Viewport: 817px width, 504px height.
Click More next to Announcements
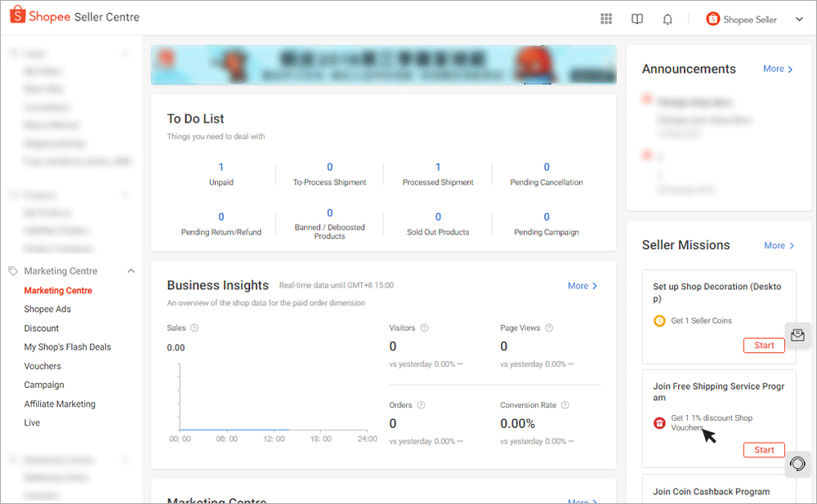777,69
